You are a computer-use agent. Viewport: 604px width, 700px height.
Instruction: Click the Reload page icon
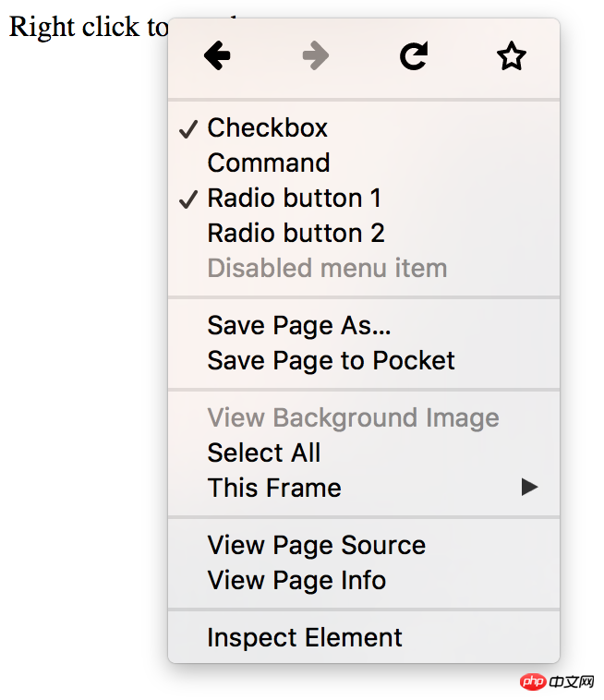[414, 56]
